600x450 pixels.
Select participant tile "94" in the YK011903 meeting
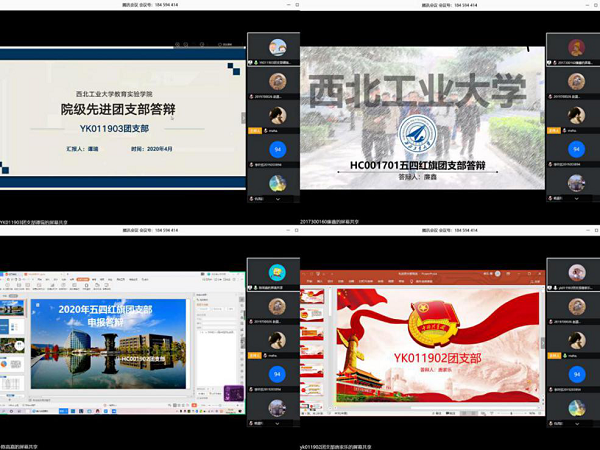(x=280, y=150)
